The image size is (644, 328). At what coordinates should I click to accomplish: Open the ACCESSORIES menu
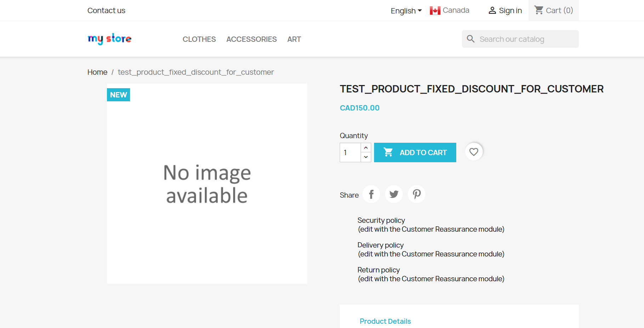click(x=251, y=39)
